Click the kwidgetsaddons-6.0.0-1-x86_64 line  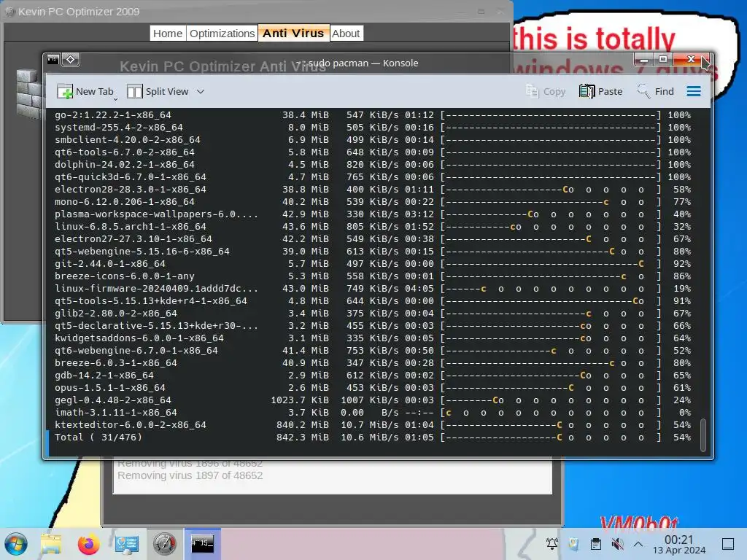(x=373, y=338)
